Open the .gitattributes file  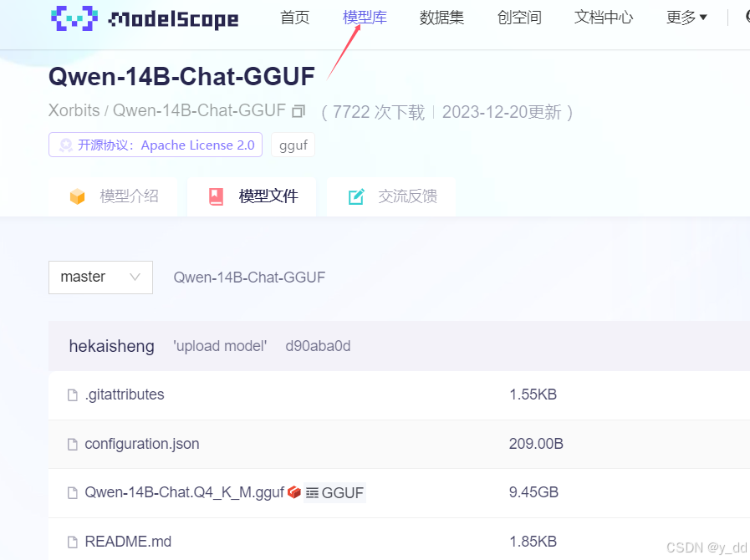(x=125, y=395)
